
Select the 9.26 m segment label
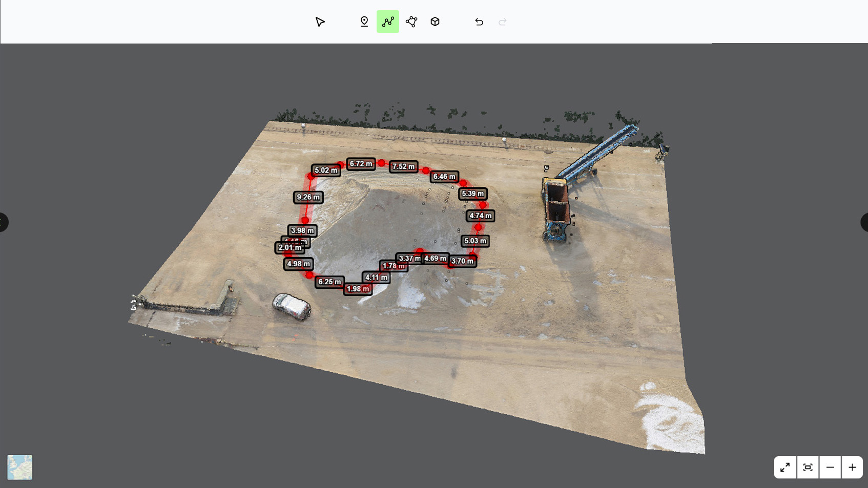pyautogui.click(x=308, y=197)
